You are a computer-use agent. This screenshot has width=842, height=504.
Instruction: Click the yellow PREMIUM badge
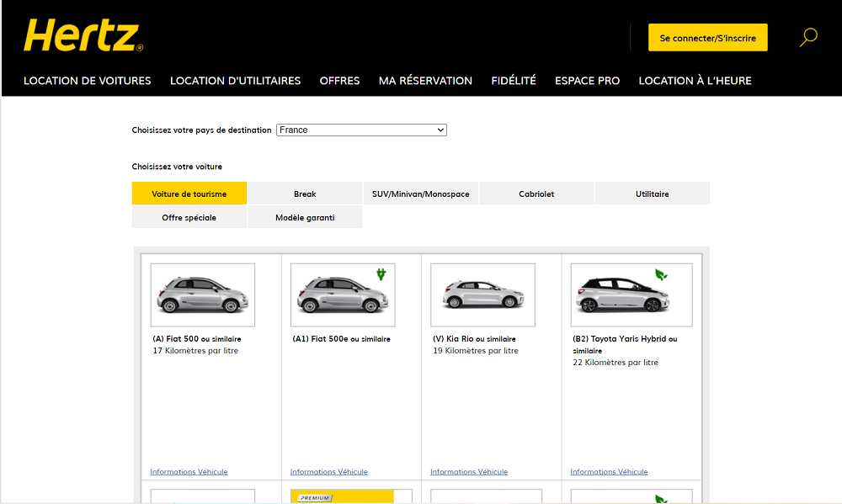(x=315, y=497)
